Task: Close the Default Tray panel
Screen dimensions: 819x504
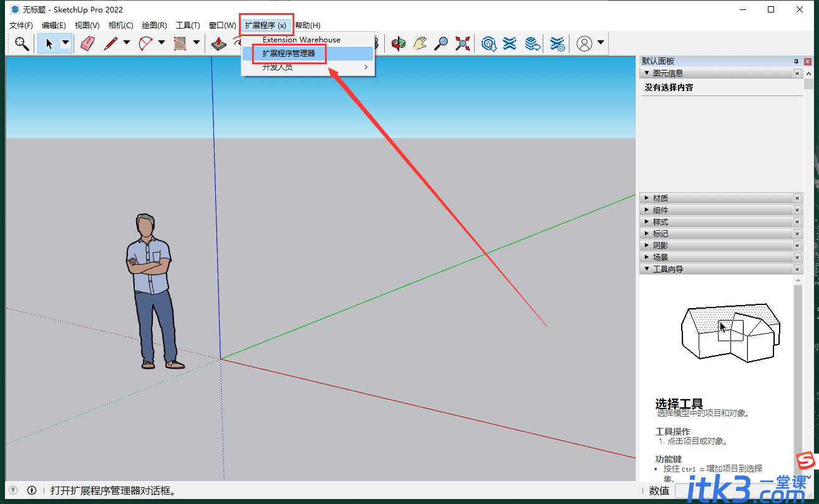Action: pyautogui.click(x=808, y=61)
